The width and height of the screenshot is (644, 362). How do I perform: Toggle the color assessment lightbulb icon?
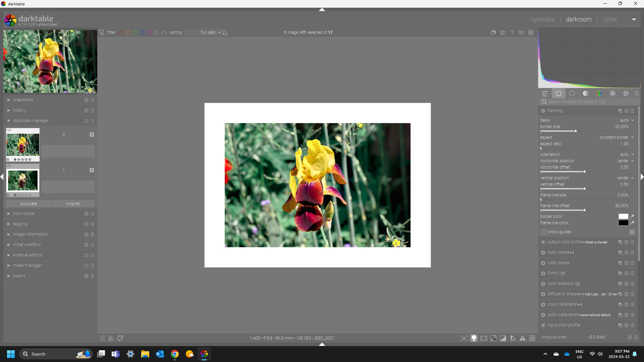coord(474,338)
